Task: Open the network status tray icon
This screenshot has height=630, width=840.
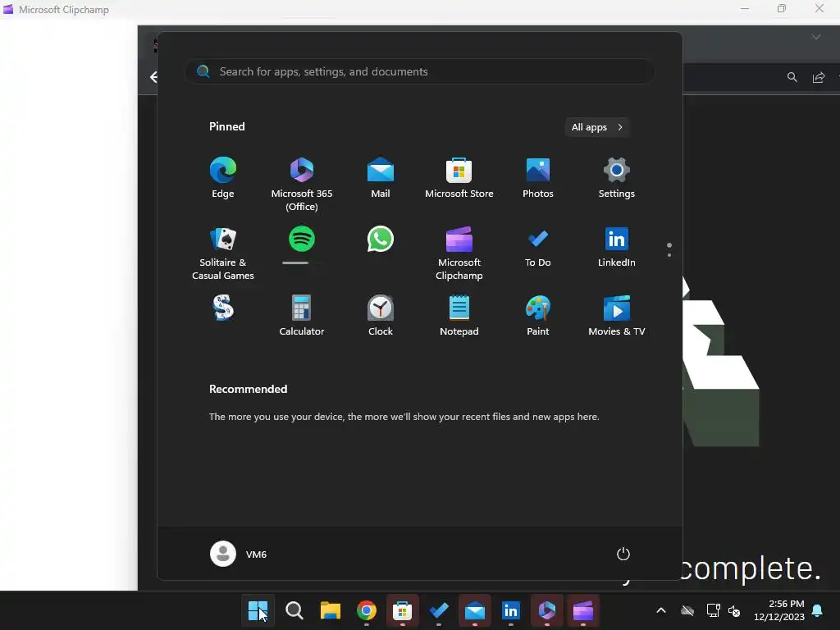Action: (x=713, y=610)
